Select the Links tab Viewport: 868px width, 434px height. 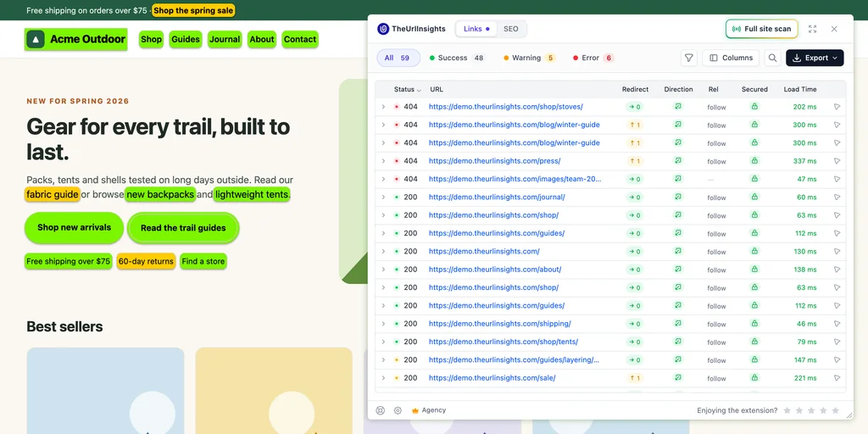tap(476, 29)
